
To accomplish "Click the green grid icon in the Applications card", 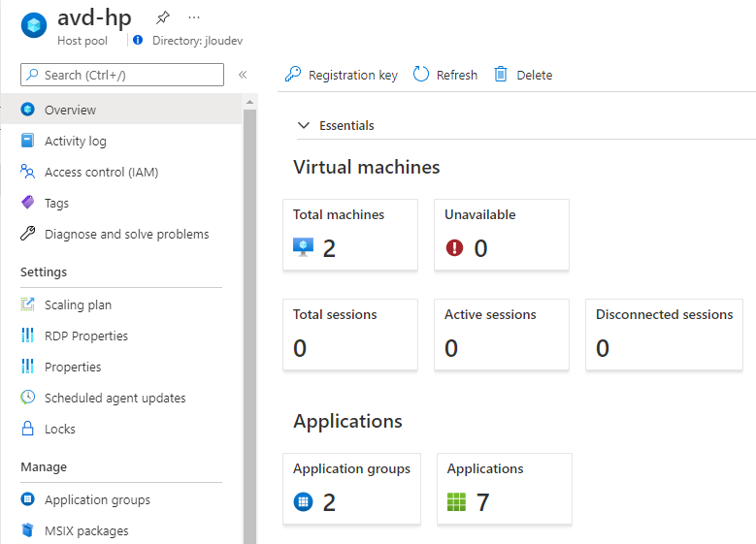I will pos(456,502).
